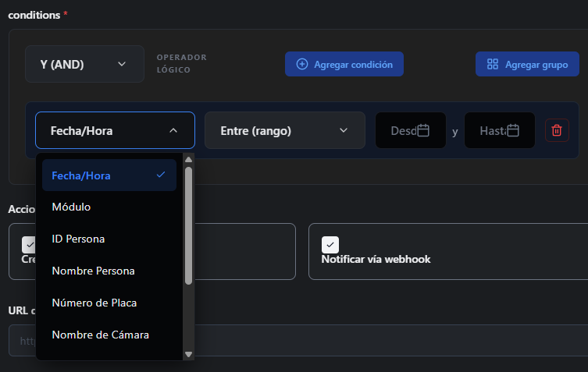Focus the Hasta date input field
The width and height of the screenshot is (588, 372).
(500, 130)
